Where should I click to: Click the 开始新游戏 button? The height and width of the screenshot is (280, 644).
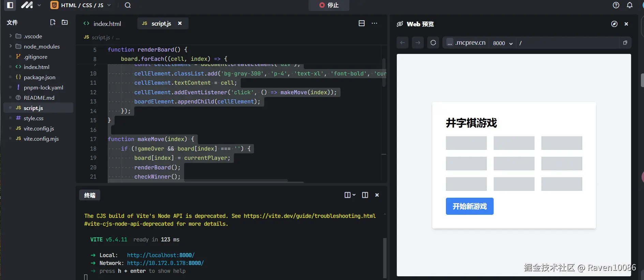coord(469,206)
